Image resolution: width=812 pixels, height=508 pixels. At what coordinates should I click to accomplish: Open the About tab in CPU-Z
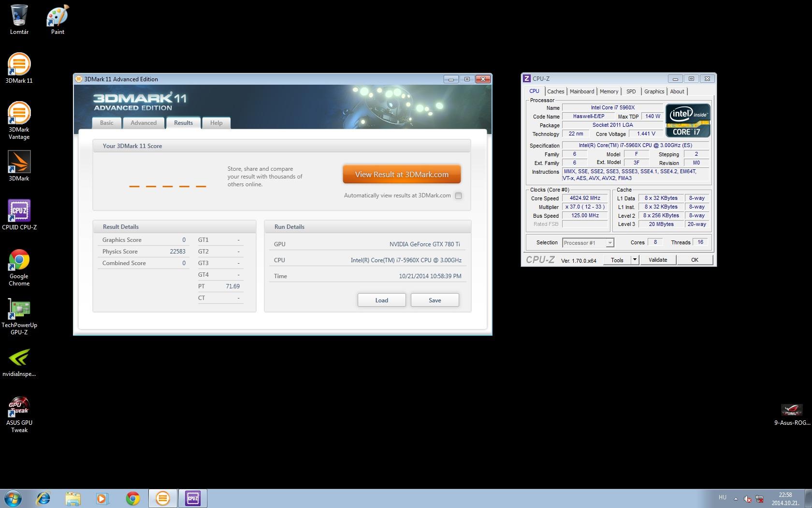coord(677,91)
